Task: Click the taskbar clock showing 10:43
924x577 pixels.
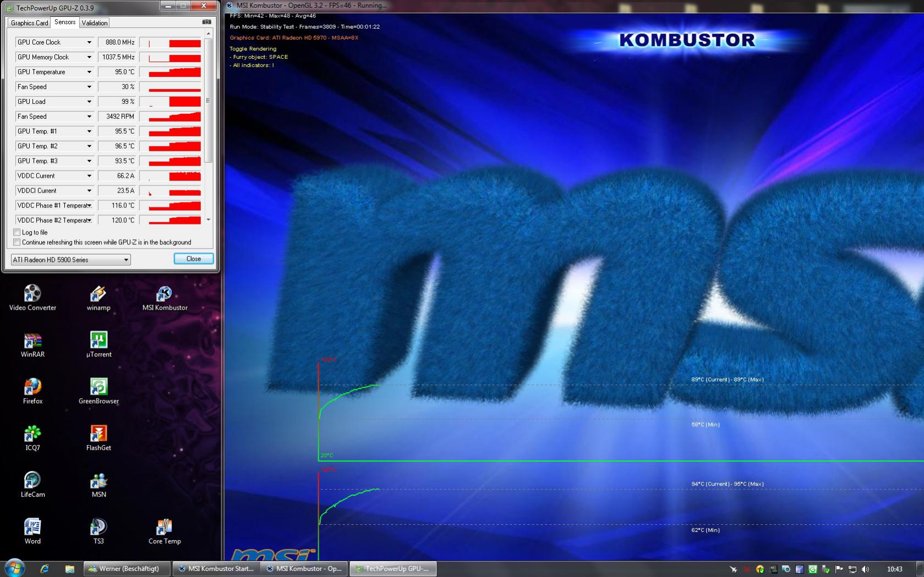Action: click(x=895, y=569)
